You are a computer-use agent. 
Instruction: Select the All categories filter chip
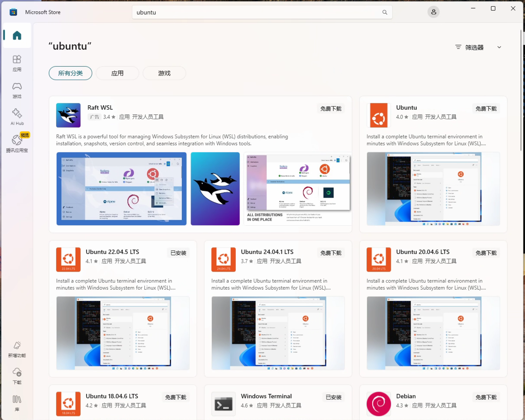pyautogui.click(x=70, y=73)
